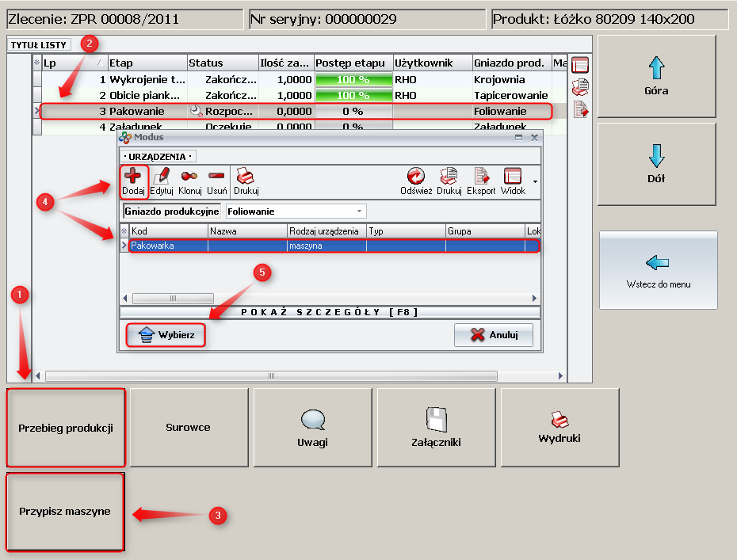Expand the arrow next to Widok
Image resolution: width=737 pixels, height=560 pixels.
point(535,181)
